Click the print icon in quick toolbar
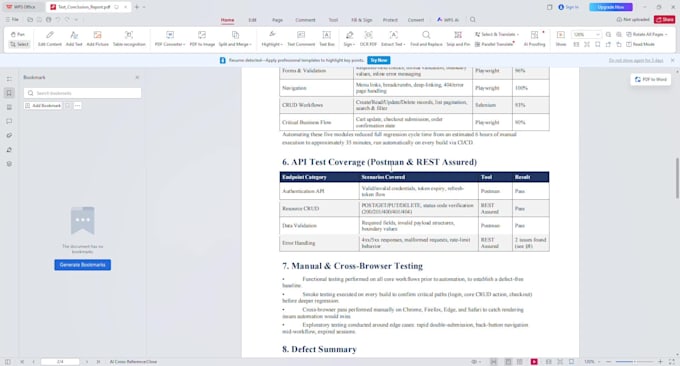 (x=49, y=20)
